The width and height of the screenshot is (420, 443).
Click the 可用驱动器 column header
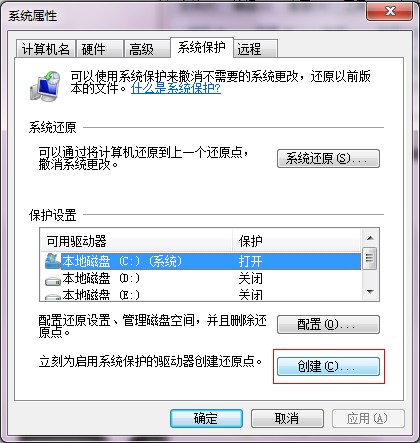[x=136, y=241]
